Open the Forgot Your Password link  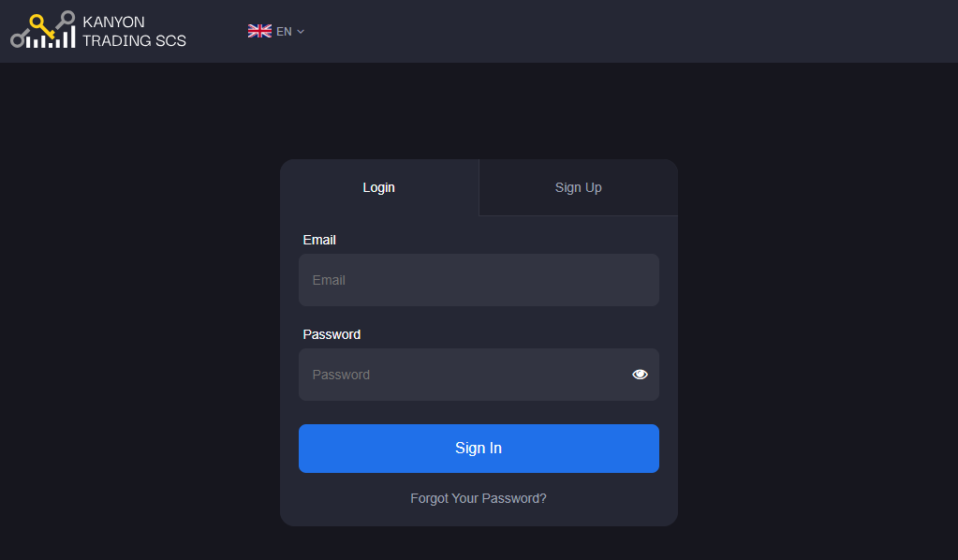(479, 498)
